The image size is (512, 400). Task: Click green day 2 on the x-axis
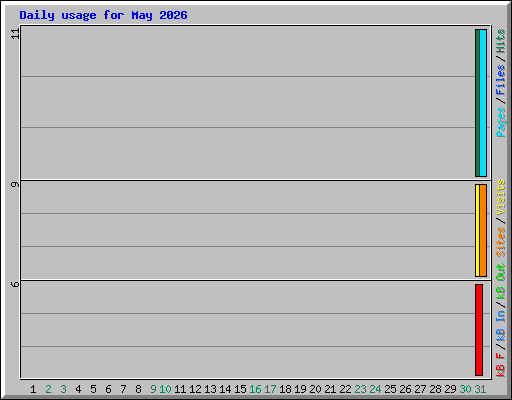click(48, 389)
